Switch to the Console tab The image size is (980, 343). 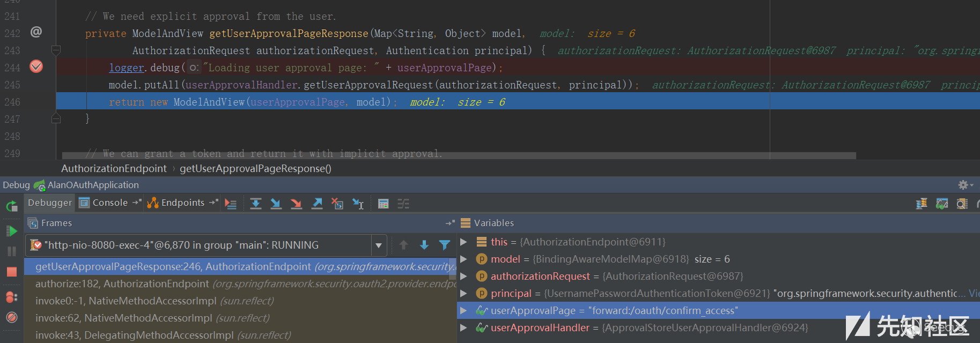pyautogui.click(x=109, y=203)
